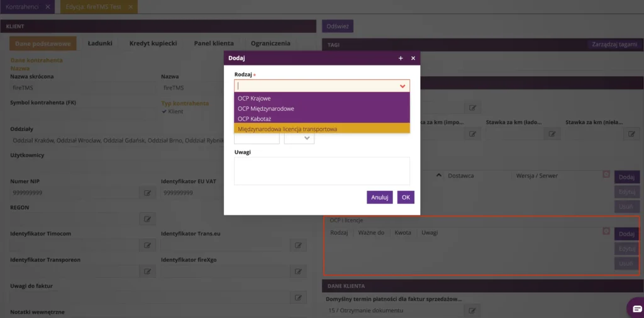Viewport: 644px width, 318px height.
Task: Collapse the Rodzaj dropdown with red chevron
Action: click(402, 86)
